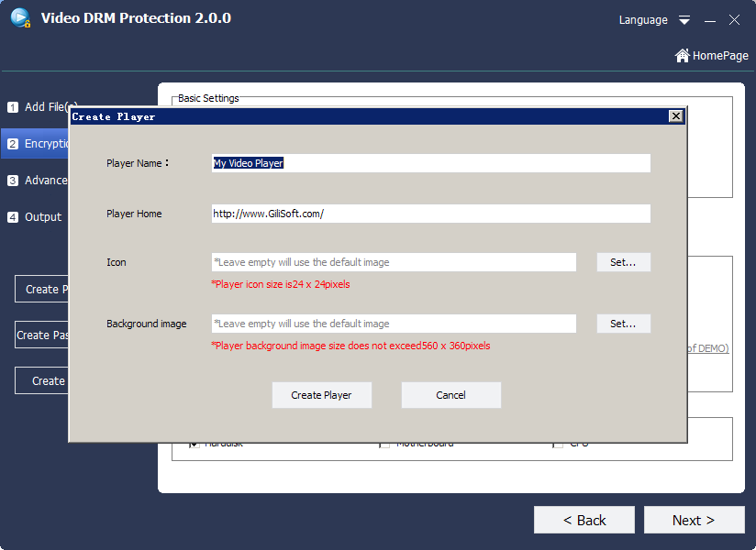Screen dimensions: 756x550
Task: Click the Video DRM Protection app logo
Action: coord(21,17)
